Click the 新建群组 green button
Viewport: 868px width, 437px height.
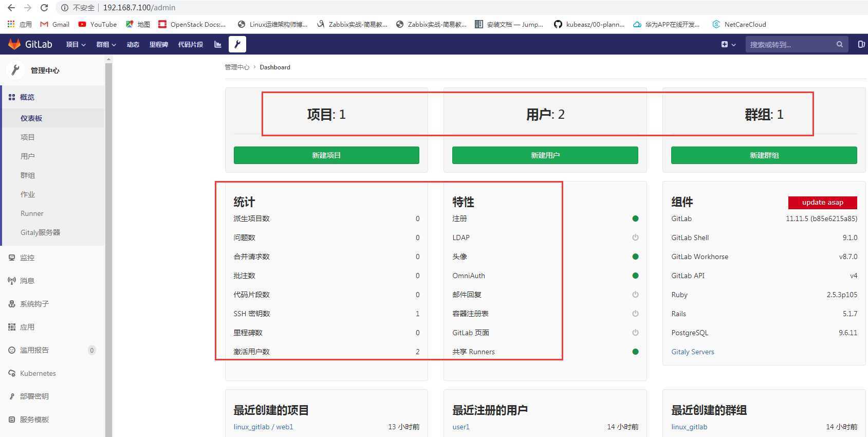coord(764,155)
